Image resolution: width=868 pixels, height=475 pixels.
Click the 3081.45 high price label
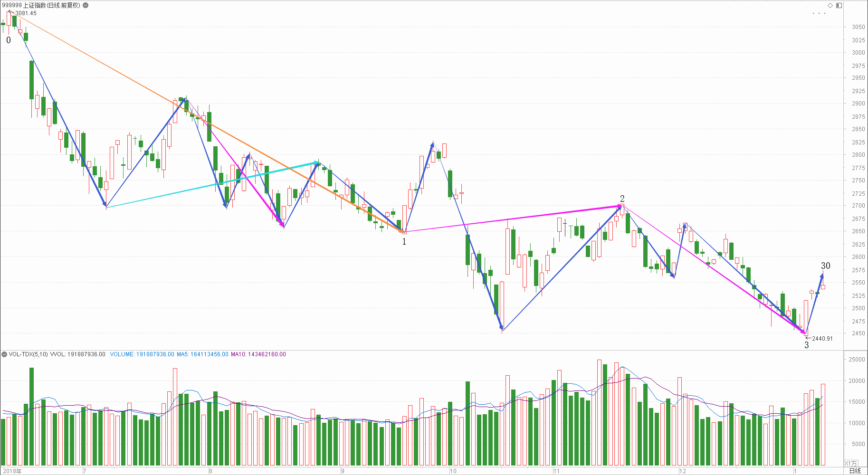tap(26, 13)
